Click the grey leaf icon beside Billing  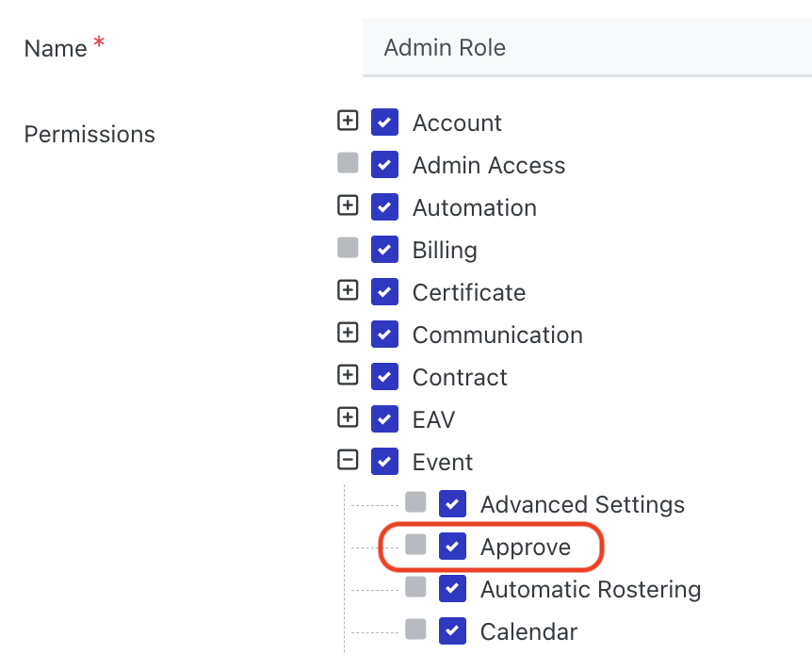coord(348,248)
